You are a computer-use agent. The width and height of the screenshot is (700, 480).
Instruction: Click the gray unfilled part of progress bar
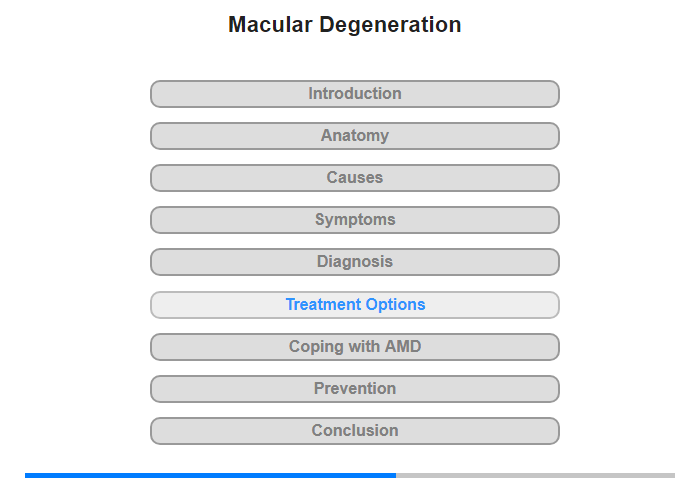[x=535, y=475]
